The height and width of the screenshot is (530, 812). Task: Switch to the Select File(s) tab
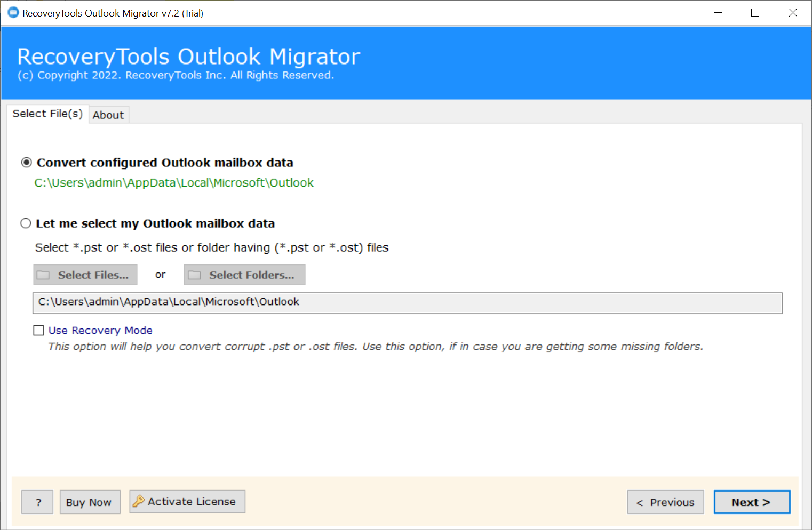pyautogui.click(x=47, y=114)
